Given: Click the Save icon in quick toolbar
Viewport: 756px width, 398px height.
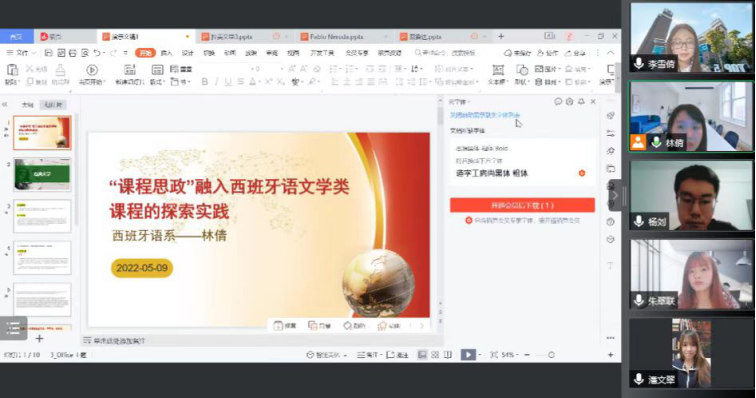Looking at the screenshot, I should point(49,53).
